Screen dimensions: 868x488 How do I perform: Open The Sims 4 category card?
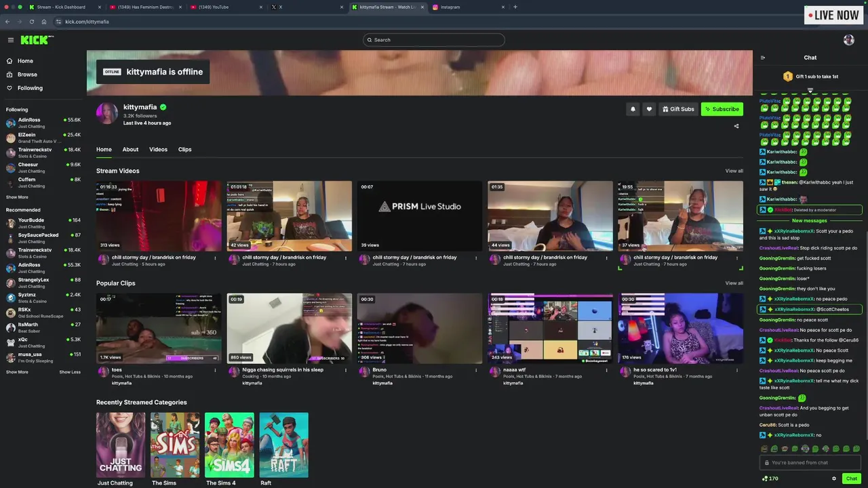click(x=229, y=445)
